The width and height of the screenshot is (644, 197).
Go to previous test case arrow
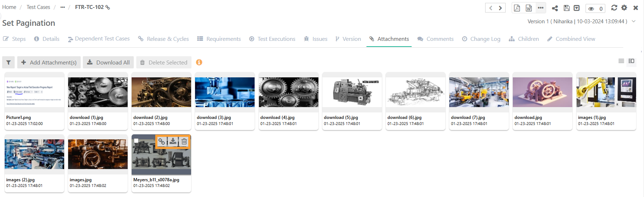491,8
